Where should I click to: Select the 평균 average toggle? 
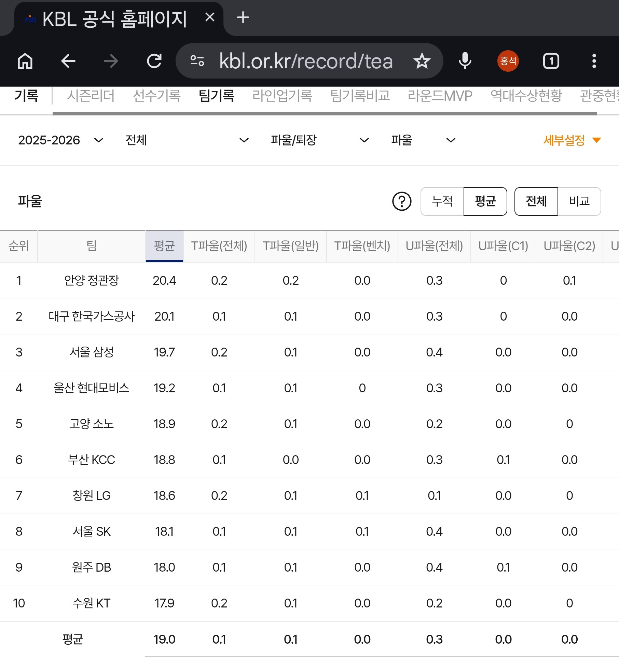click(485, 201)
